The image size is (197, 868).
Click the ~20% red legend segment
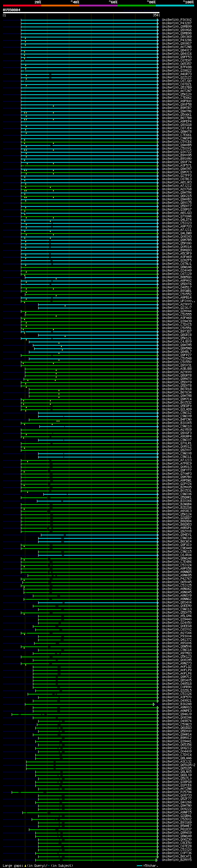(22, 6)
